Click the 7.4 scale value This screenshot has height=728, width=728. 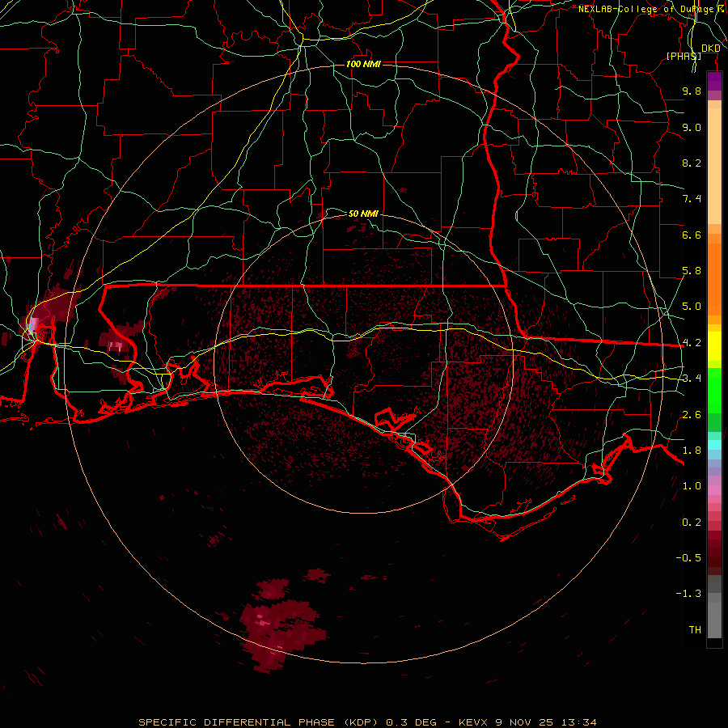(692, 199)
